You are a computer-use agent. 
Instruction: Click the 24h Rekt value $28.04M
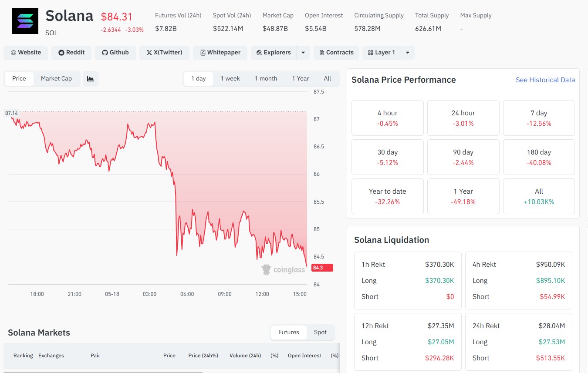[x=552, y=326]
